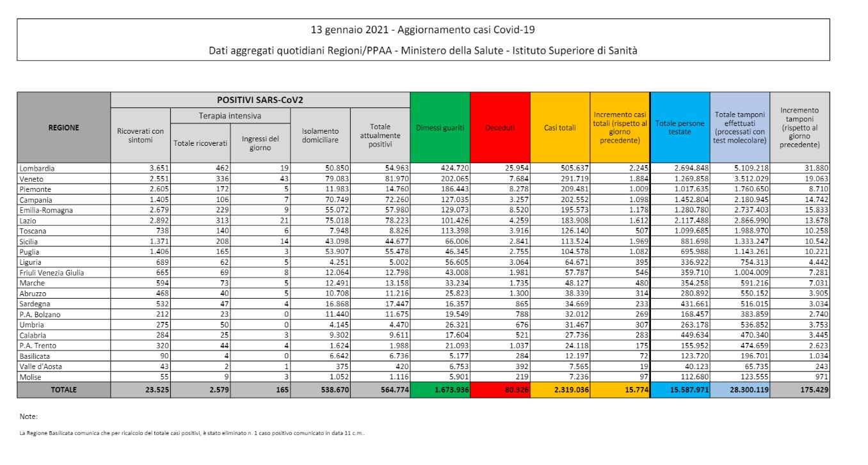Viewport: 868px width, 465px height.
Task: Click the Emilia-Romagna region cell
Action: pos(46,210)
